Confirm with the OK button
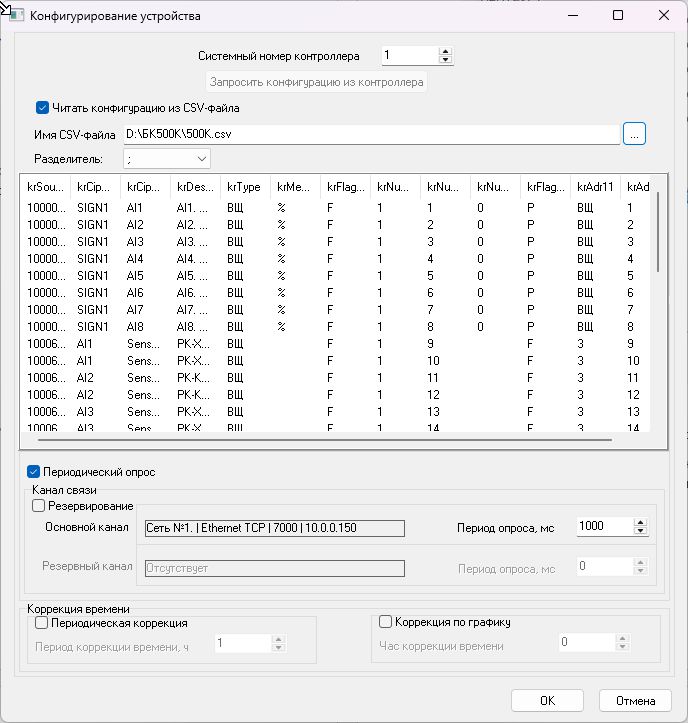 click(547, 700)
